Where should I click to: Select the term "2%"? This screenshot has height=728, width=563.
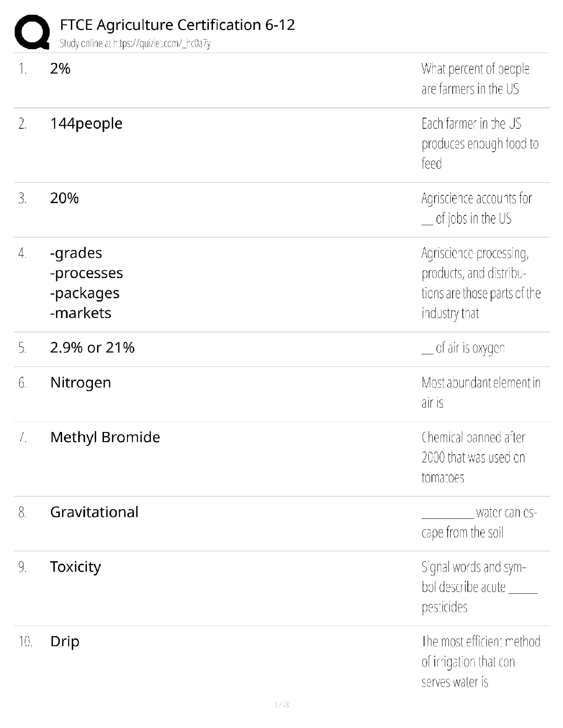(x=60, y=68)
